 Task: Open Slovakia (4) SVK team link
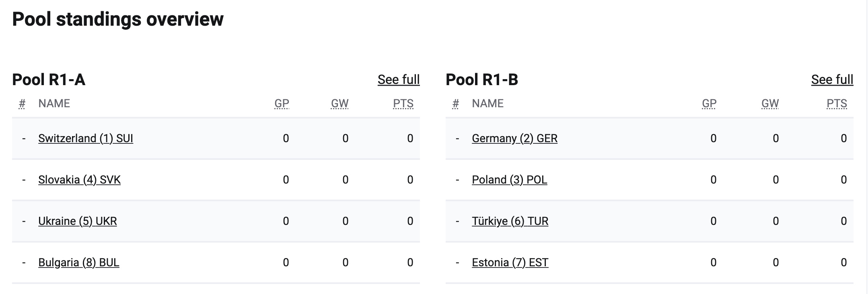pos(79,180)
